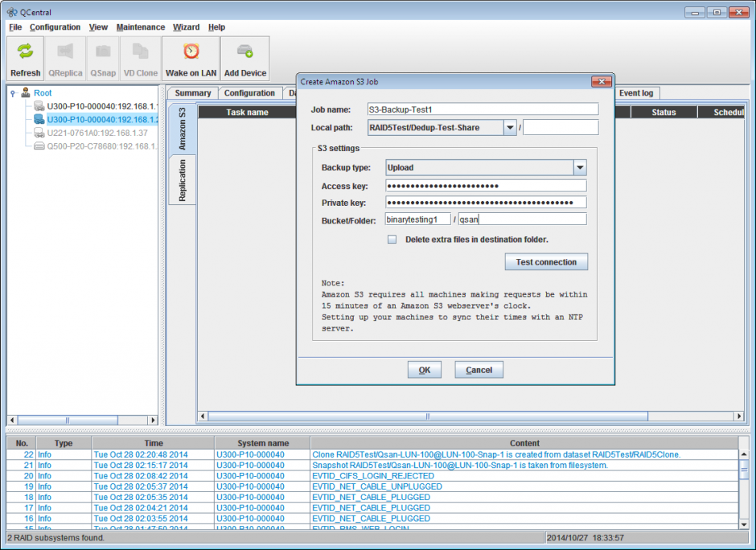Click event log scroll up arrow
The height and width of the screenshot is (550, 756).
(744, 454)
